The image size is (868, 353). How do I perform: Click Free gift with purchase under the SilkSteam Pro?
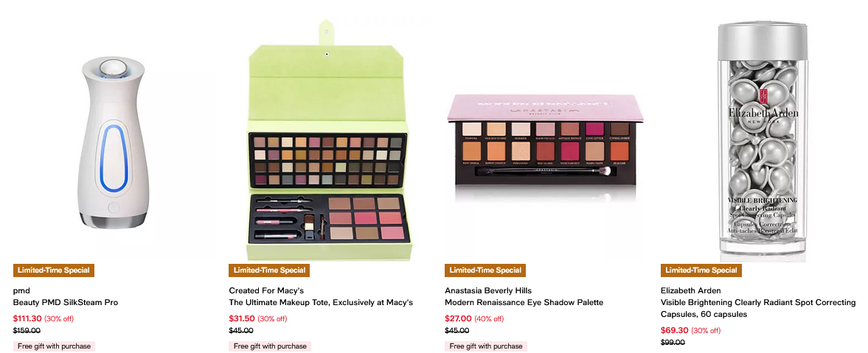point(55,346)
